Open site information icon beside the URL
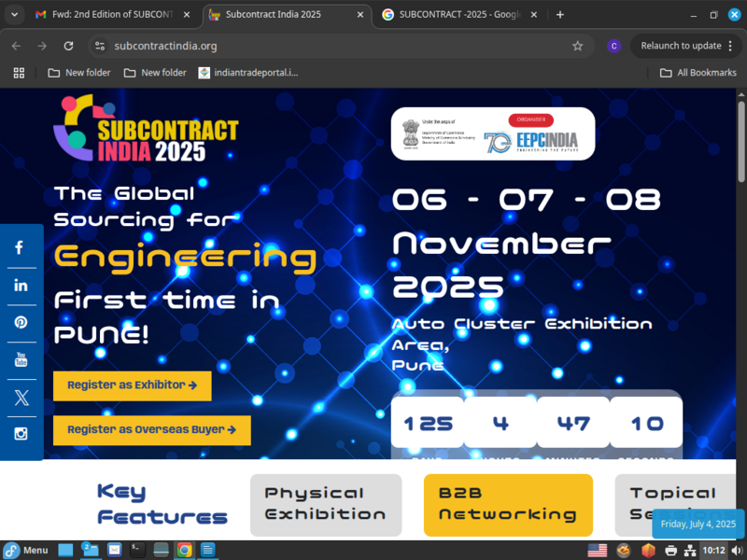Screen dimensions: 747x560 pos(100,45)
